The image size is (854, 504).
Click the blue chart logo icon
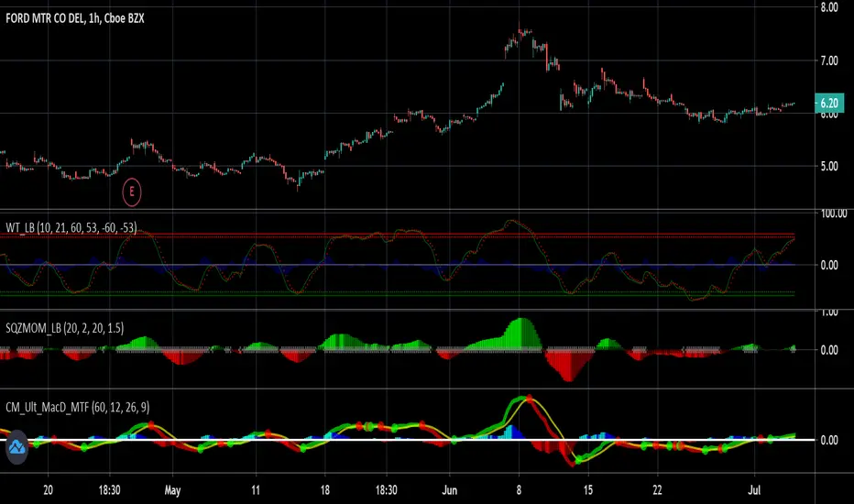click(16, 447)
